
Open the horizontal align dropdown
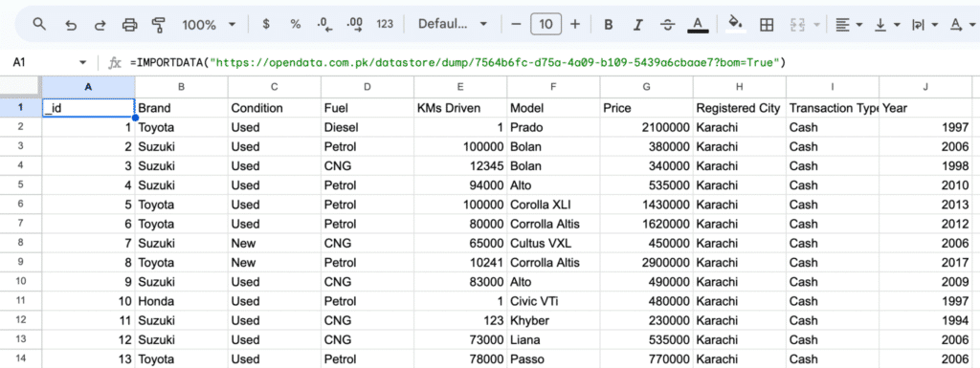(x=849, y=24)
